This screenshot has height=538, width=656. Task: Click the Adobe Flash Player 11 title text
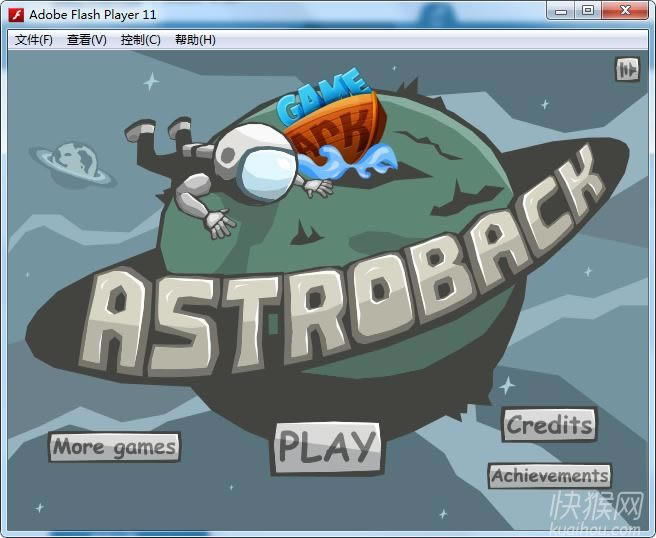(x=92, y=14)
